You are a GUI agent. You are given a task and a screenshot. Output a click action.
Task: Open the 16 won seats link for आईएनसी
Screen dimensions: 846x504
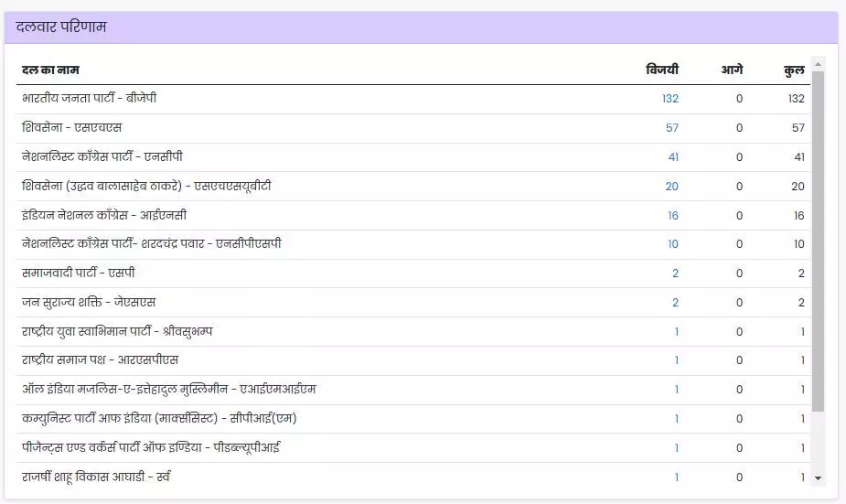pyautogui.click(x=673, y=215)
